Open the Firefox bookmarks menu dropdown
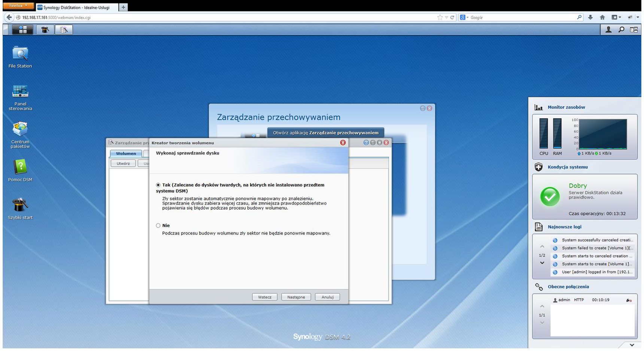The height and width of the screenshot is (351, 644). tap(616, 17)
